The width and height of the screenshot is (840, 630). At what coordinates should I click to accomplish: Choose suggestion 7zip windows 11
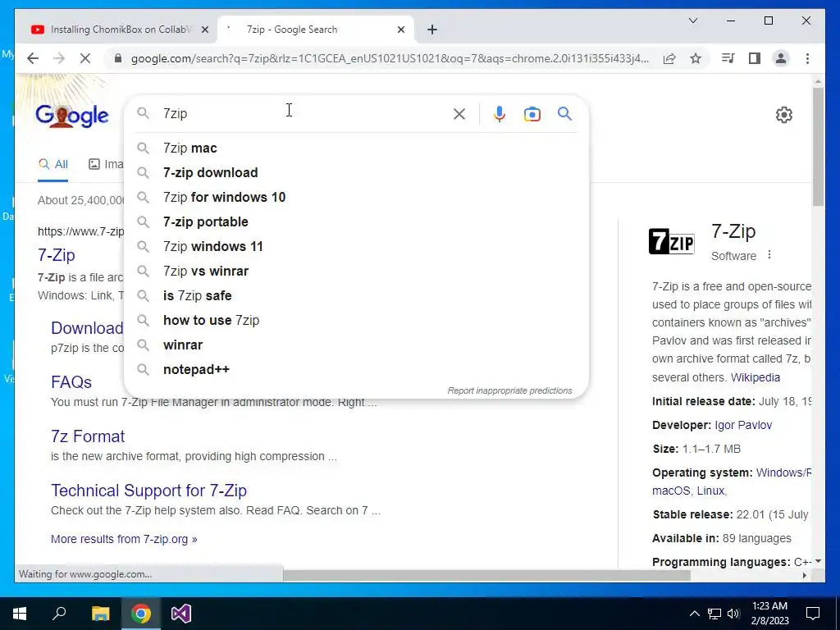[x=356, y=246]
